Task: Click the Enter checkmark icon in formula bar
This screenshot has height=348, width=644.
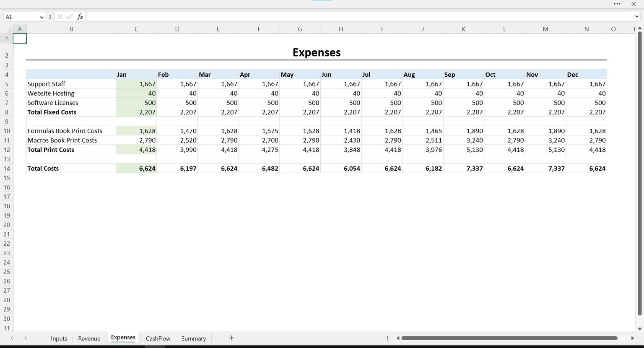Action: 70,17
